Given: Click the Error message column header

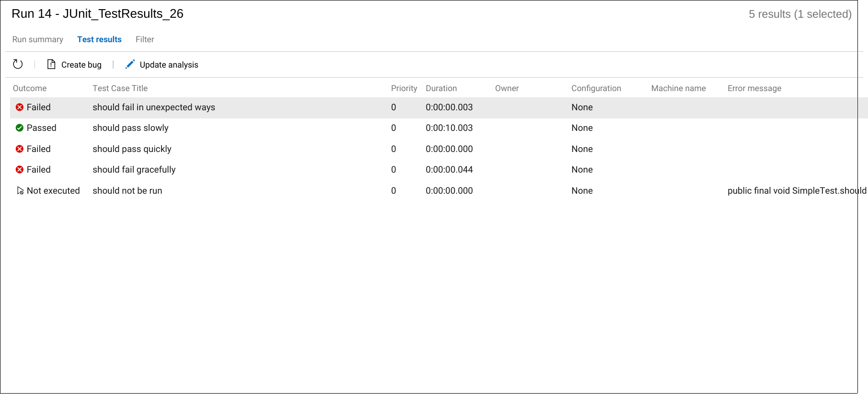Looking at the screenshot, I should click(x=754, y=88).
